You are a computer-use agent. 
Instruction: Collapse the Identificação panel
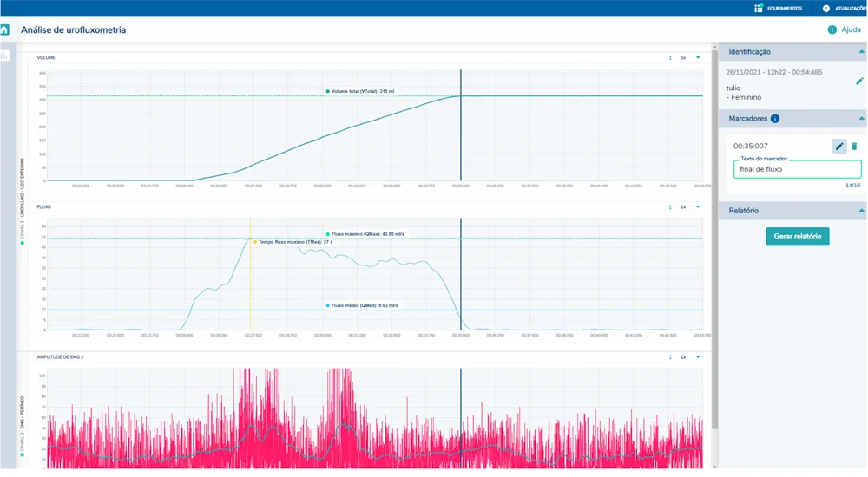(x=861, y=51)
